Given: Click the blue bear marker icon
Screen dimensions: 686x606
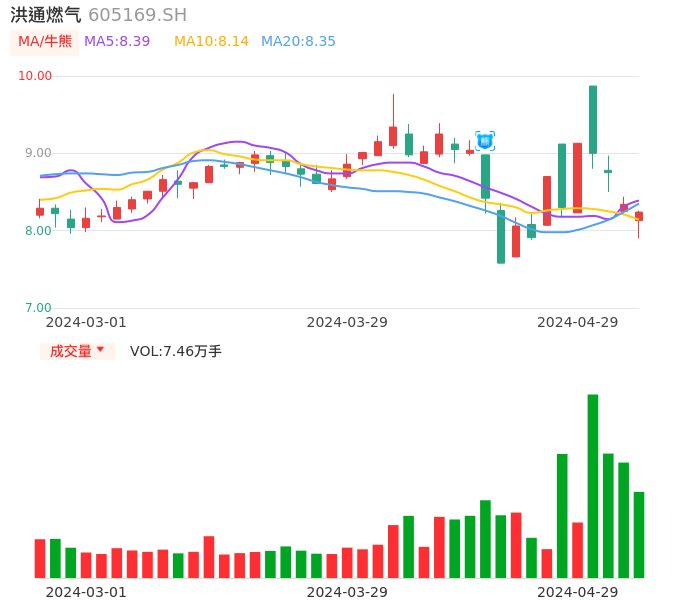Looking at the screenshot, I should tap(485, 141).
